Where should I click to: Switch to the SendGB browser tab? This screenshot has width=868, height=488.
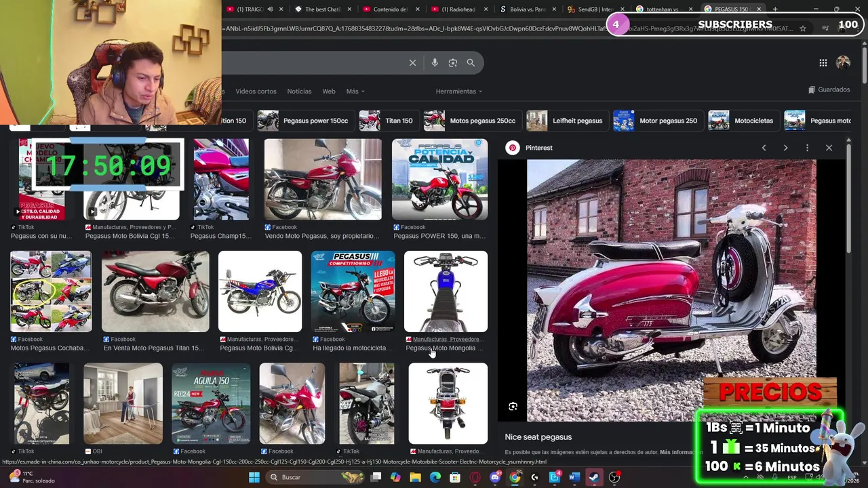[x=595, y=9]
